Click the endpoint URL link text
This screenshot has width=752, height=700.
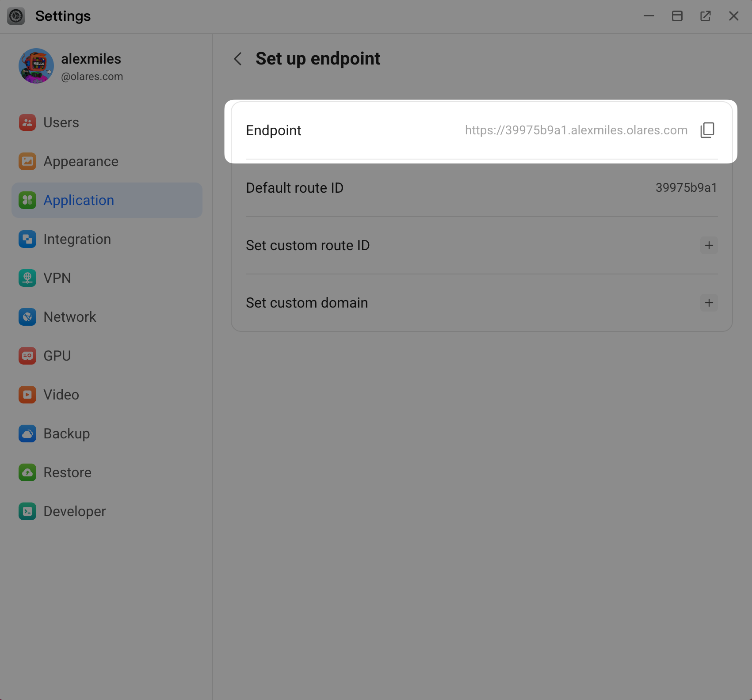coord(576,130)
